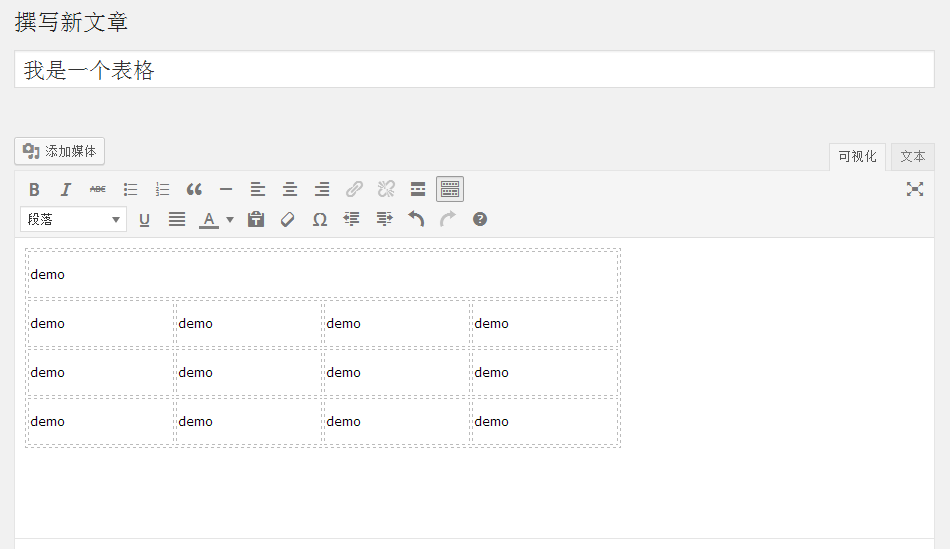950x549 pixels.
Task: Toggle the toolbar kitchen sink button
Action: point(450,189)
